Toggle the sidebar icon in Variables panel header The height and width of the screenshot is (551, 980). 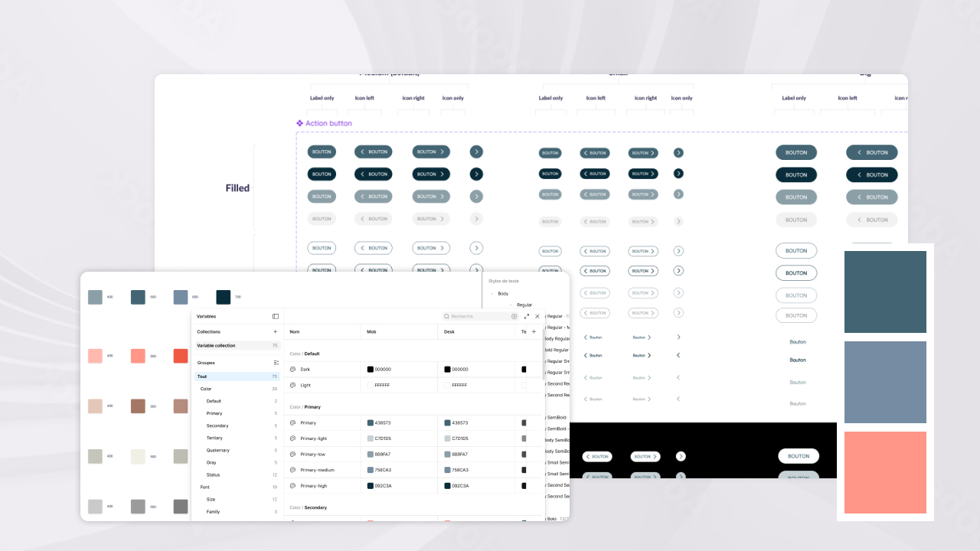[275, 316]
